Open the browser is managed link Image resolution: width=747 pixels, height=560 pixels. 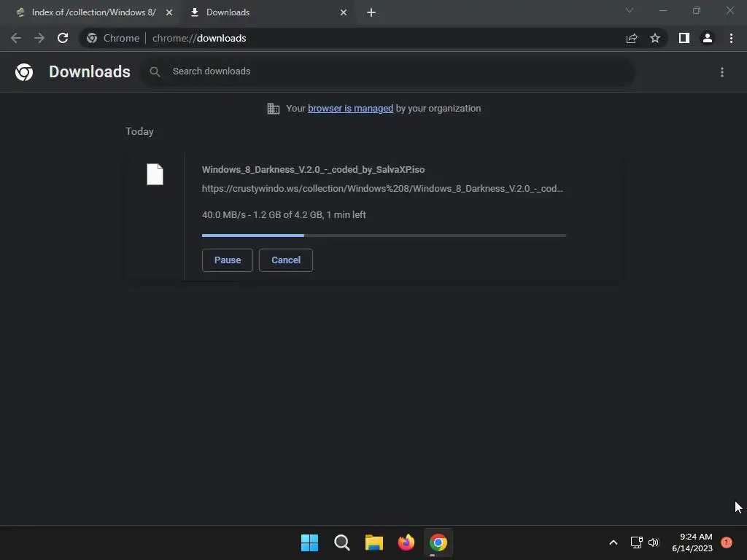pyautogui.click(x=351, y=109)
